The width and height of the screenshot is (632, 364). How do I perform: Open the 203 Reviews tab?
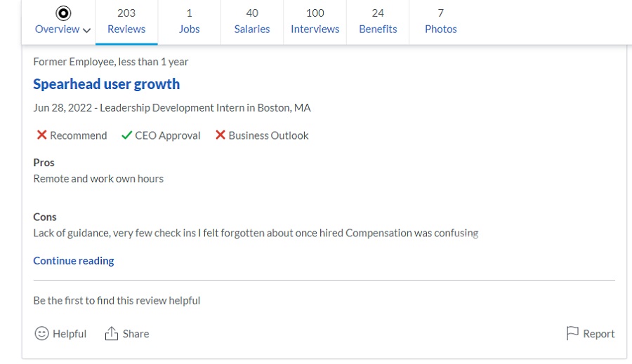[126, 21]
